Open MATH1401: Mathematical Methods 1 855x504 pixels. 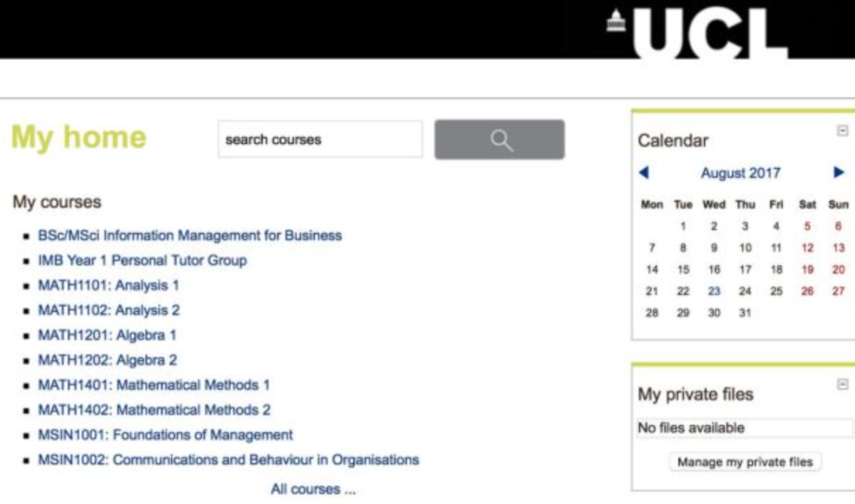click(154, 385)
